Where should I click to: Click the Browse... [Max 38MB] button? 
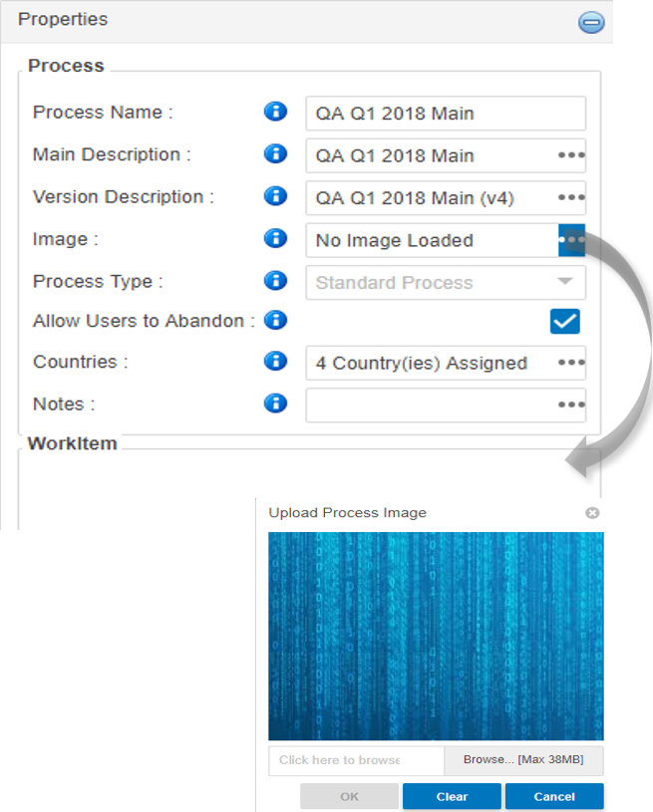click(523, 760)
